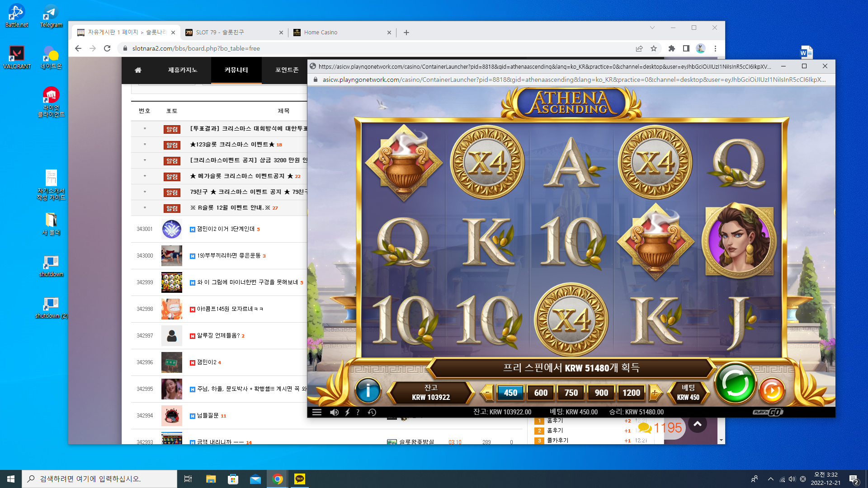The image size is (868, 488).
Task: Select the 600 bet amount
Action: pyautogui.click(x=541, y=393)
